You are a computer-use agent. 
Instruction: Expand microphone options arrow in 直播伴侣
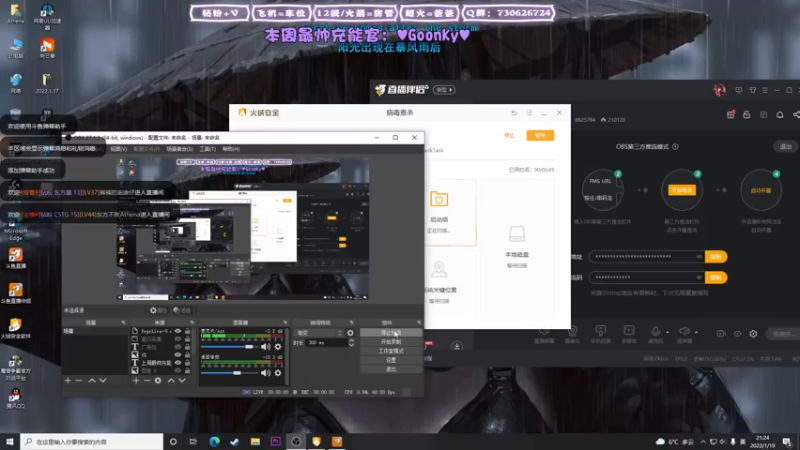click(667, 332)
